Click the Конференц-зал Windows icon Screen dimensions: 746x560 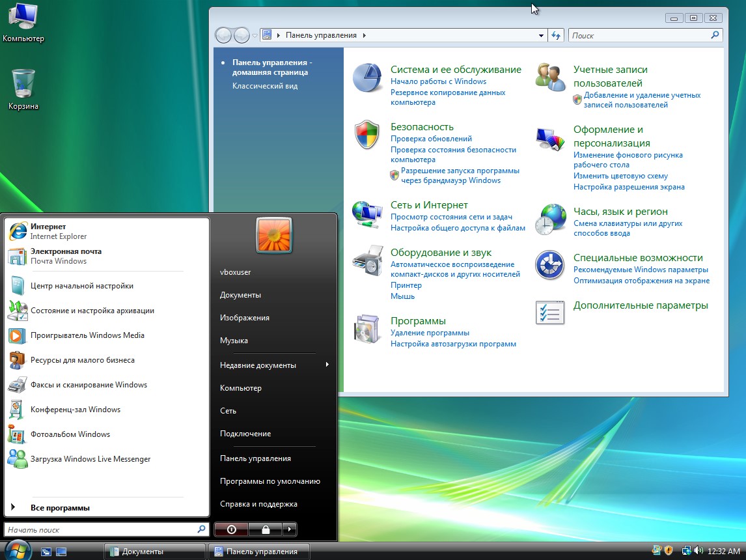pos(18,410)
